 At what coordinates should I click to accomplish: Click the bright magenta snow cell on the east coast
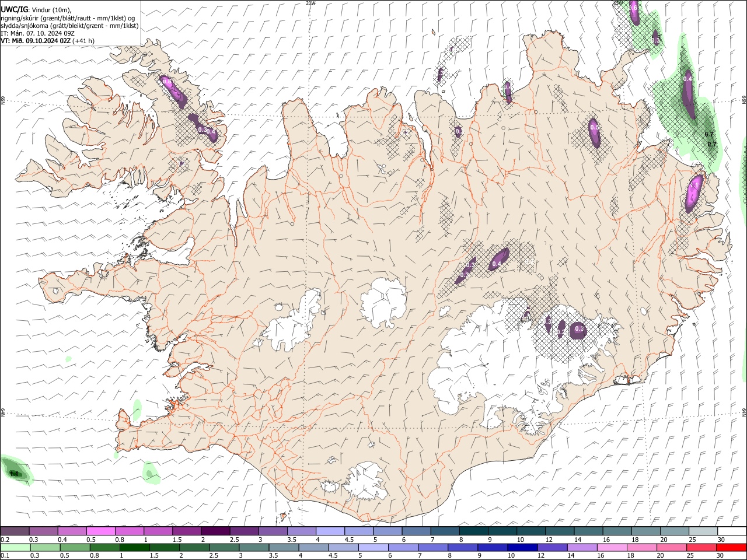click(x=694, y=193)
